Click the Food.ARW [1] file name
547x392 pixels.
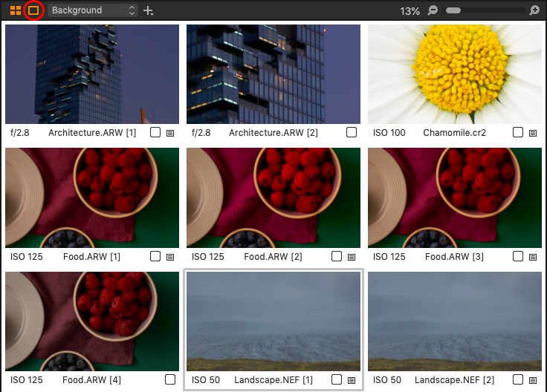(91, 257)
